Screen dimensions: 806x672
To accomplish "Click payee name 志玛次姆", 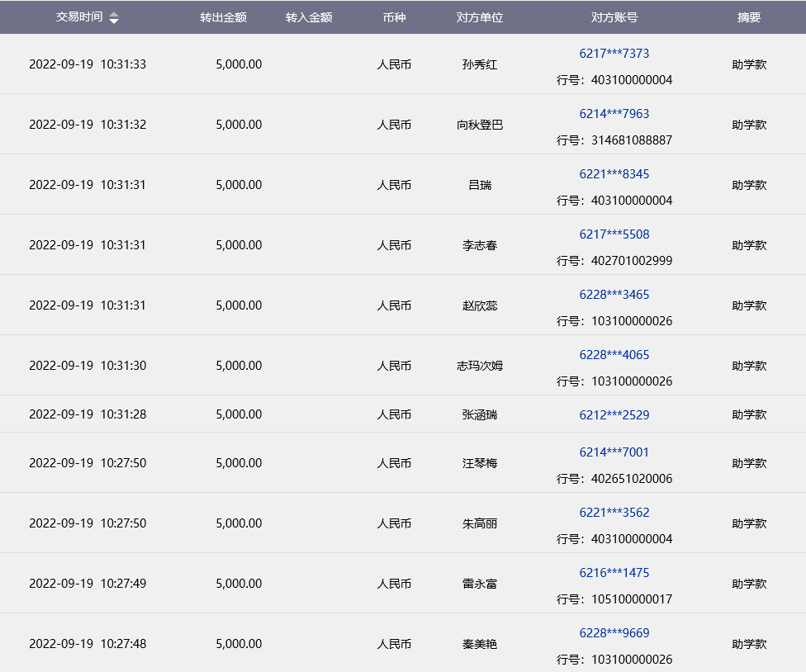I will [x=480, y=367].
